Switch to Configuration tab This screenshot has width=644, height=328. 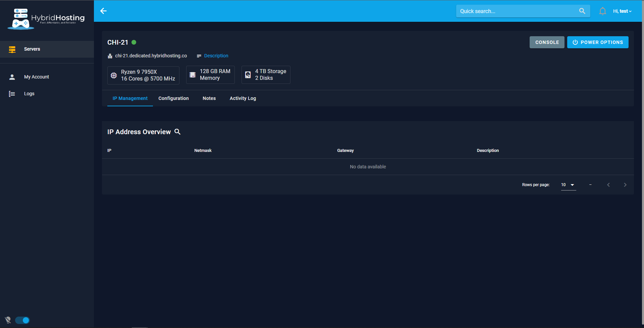[x=174, y=98]
